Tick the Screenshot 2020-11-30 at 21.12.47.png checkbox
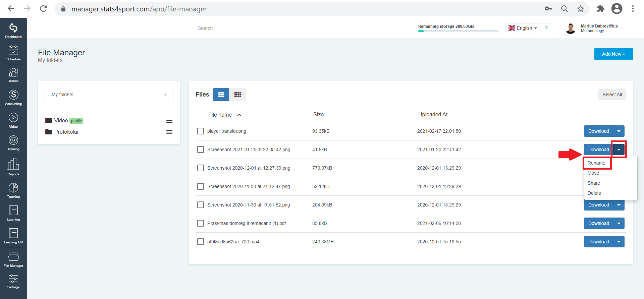 pyautogui.click(x=201, y=186)
